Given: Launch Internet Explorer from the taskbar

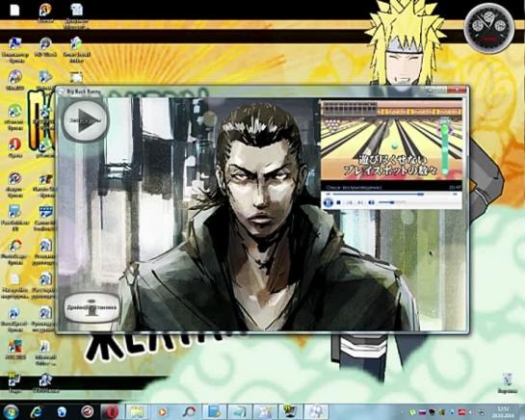Looking at the screenshot, I should 36,411.
